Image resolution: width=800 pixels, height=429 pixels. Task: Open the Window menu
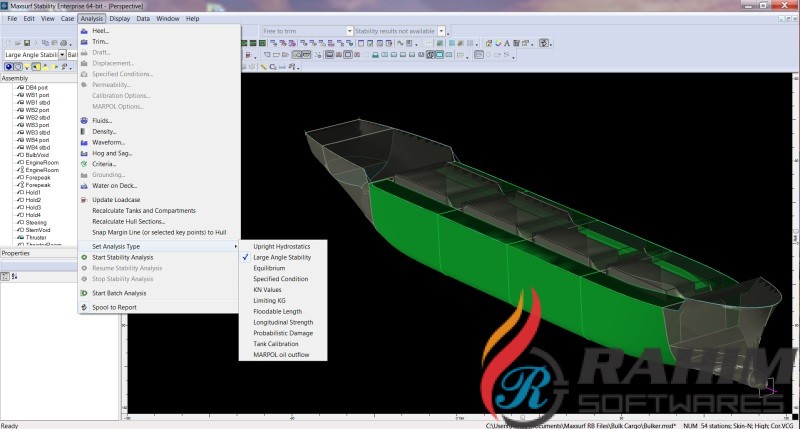click(x=168, y=18)
